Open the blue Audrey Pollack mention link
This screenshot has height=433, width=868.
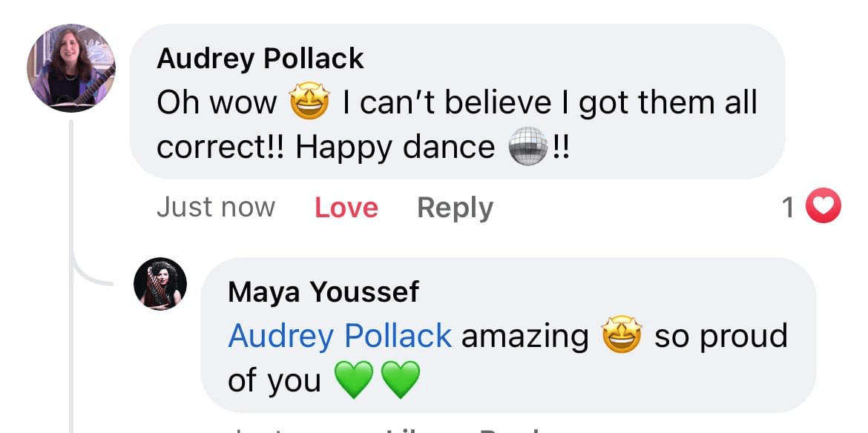(x=340, y=336)
